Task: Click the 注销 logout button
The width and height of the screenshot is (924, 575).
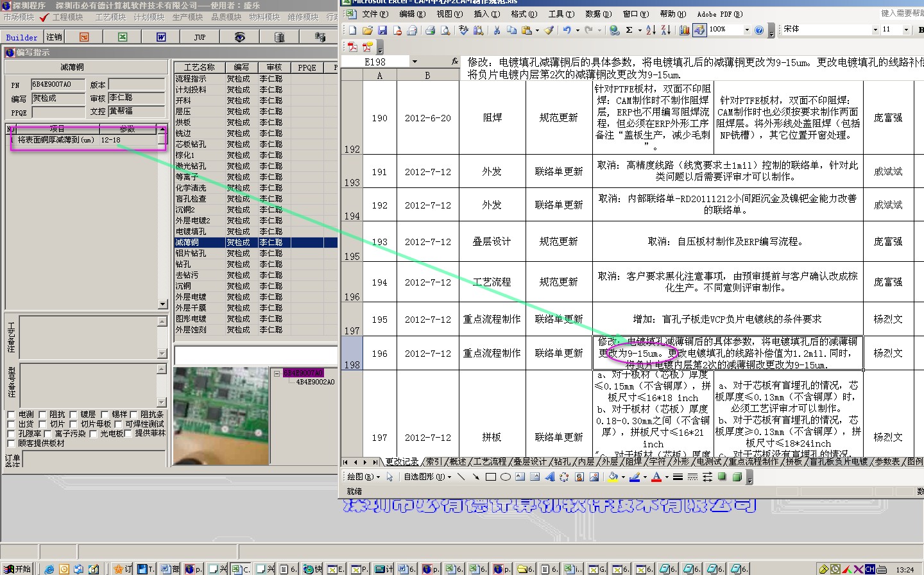Action: point(54,37)
